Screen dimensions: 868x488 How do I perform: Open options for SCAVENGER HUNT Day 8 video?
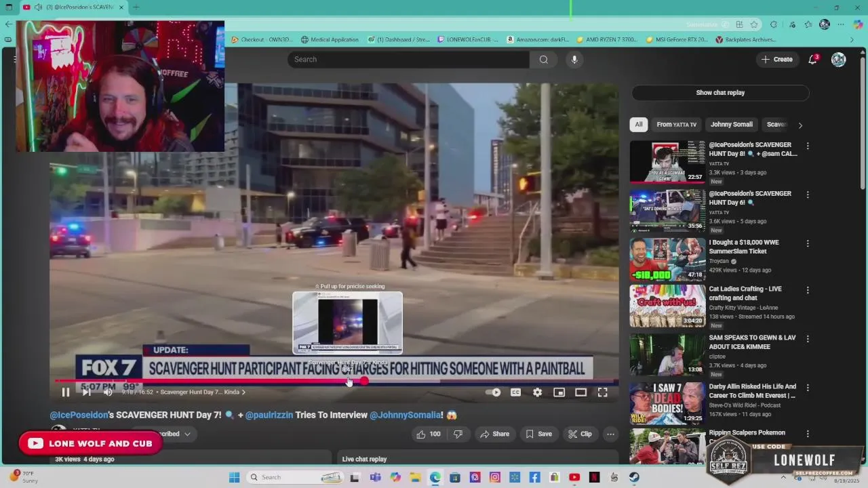coord(807,146)
